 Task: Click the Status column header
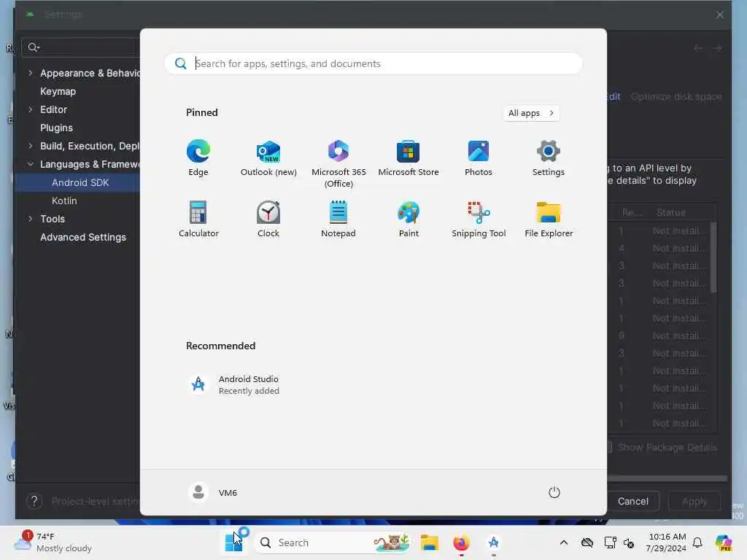[x=671, y=212]
